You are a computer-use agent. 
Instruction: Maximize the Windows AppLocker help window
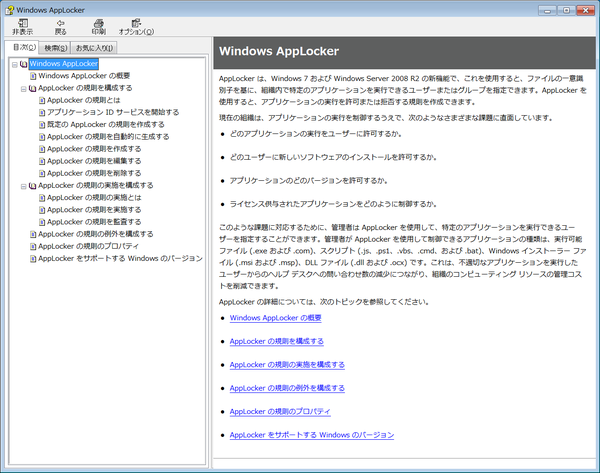[566, 10]
